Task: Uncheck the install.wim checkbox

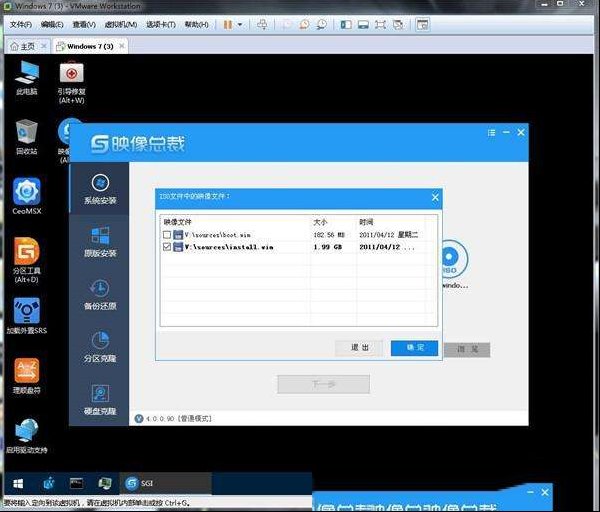Action: [167, 247]
